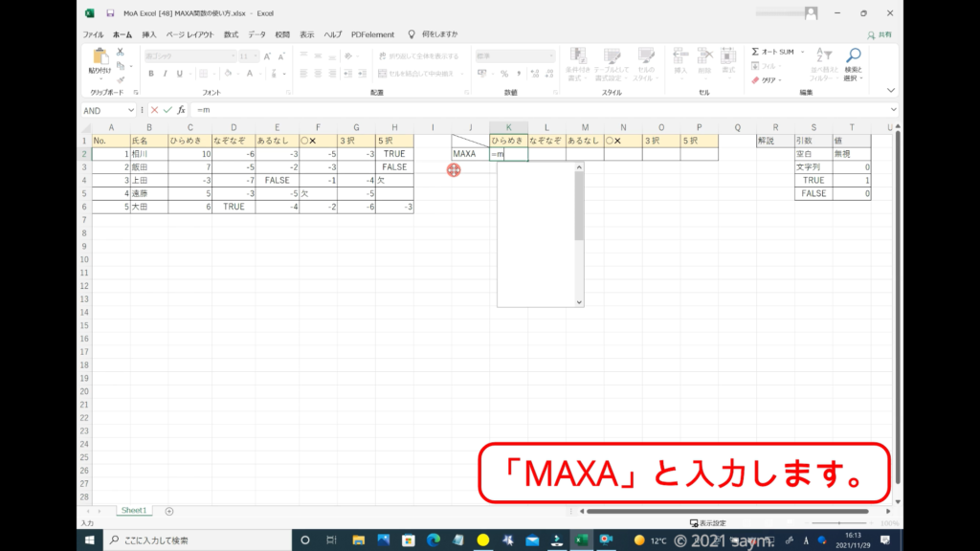Open the ファイル menu tab
The width and height of the screenshot is (980, 551).
tap(93, 34)
